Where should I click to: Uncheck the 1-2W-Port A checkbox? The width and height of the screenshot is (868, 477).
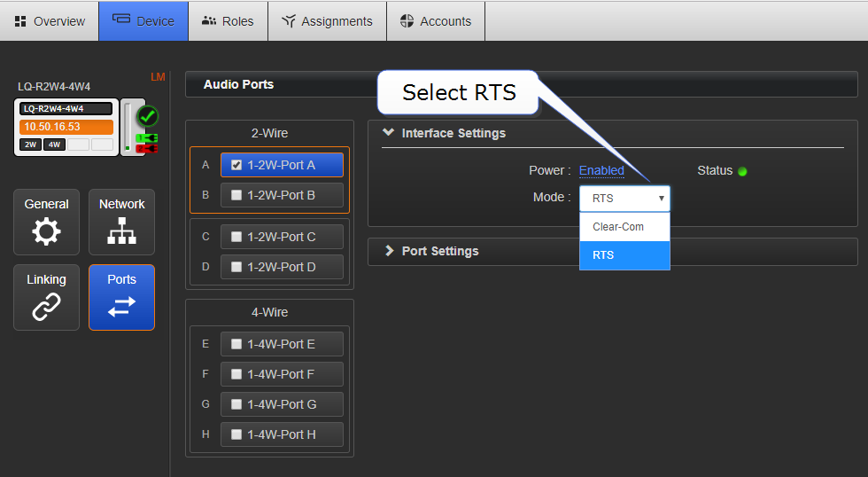236,165
